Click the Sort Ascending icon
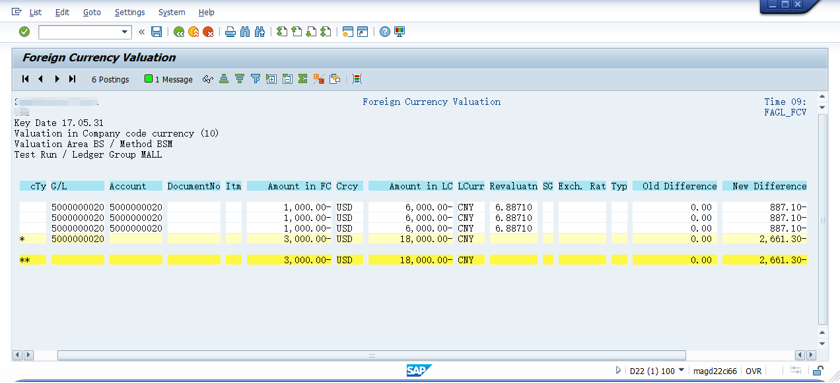Image resolution: width=840 pixels, height=383 pixels. 224,79
